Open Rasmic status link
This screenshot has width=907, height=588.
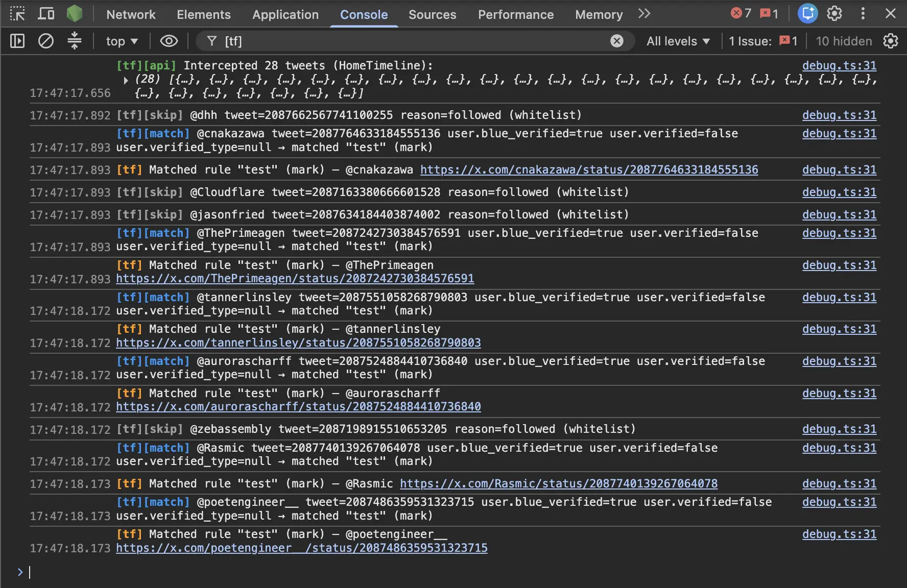(x=559, y=484)
